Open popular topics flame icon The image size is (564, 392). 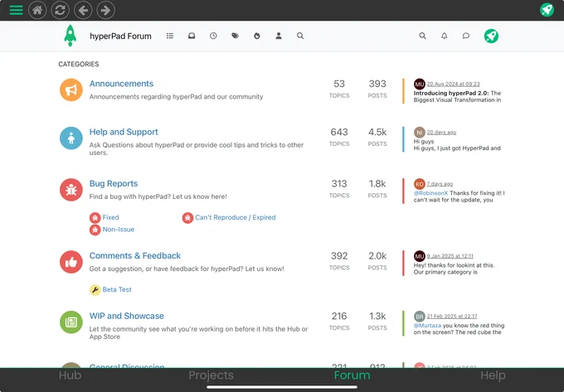tap(257, 36)
